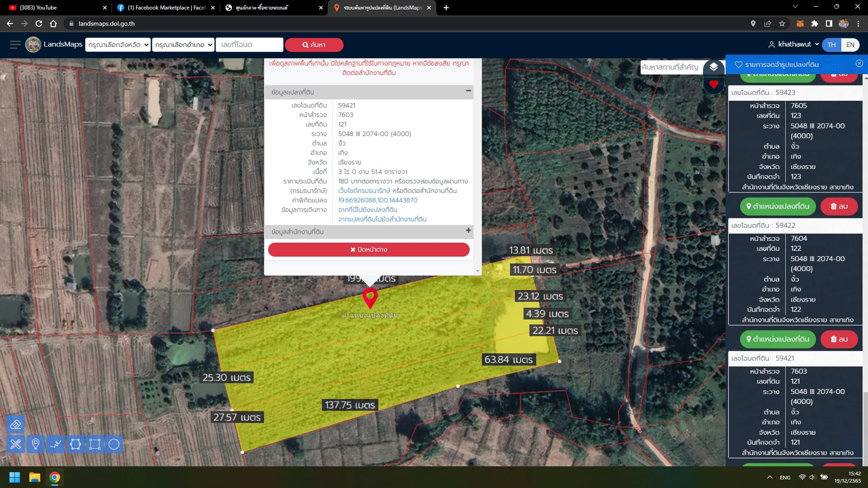Open the parcel coordinates link 19.66926088,100.14443870
This screenshot has height=488, width=868.
377,200
